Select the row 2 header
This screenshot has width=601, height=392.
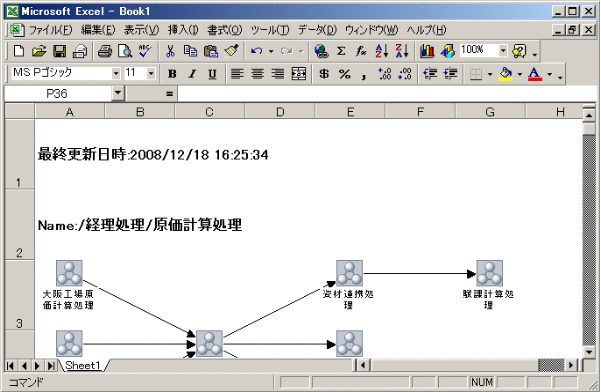(19, 224)
